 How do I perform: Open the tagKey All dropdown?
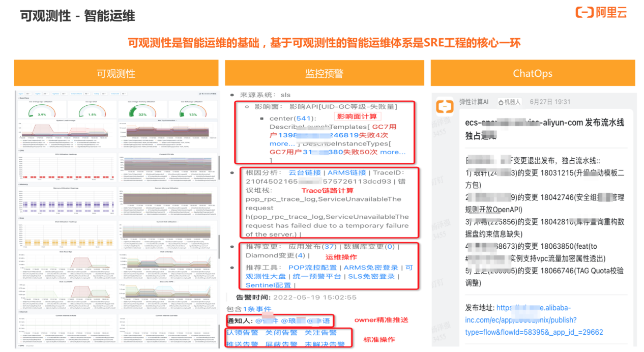point(45,94)
